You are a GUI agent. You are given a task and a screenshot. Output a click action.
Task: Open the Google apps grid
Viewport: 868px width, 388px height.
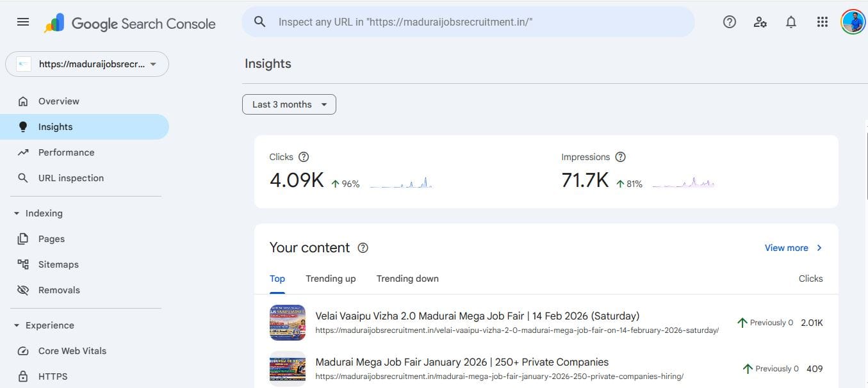823,21
